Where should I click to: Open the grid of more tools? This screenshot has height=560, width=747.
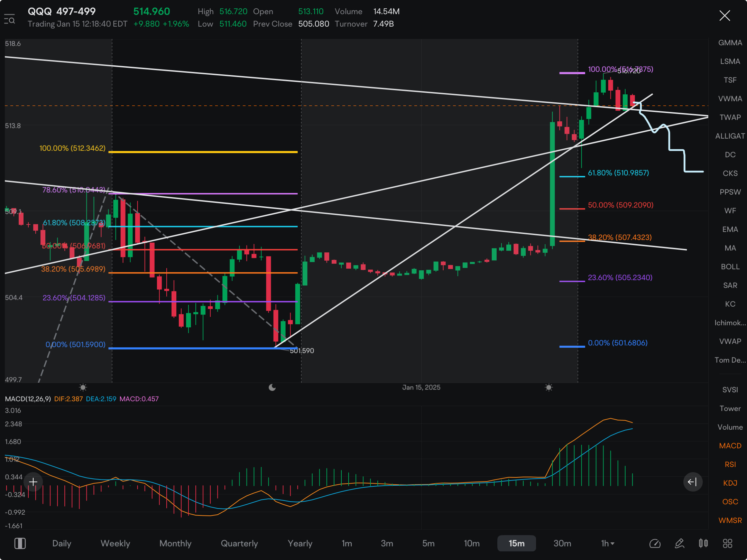(728, 543)
